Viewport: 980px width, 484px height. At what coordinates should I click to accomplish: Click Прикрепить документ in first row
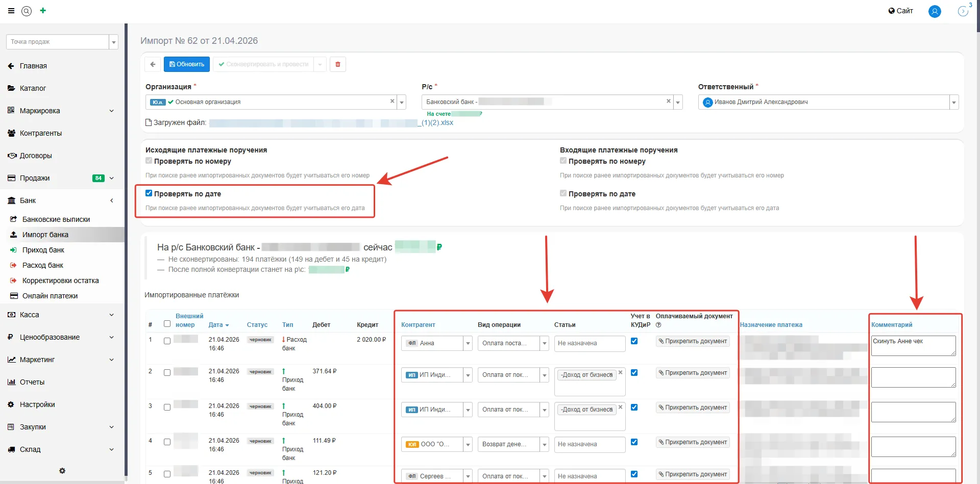click(693, 341)
